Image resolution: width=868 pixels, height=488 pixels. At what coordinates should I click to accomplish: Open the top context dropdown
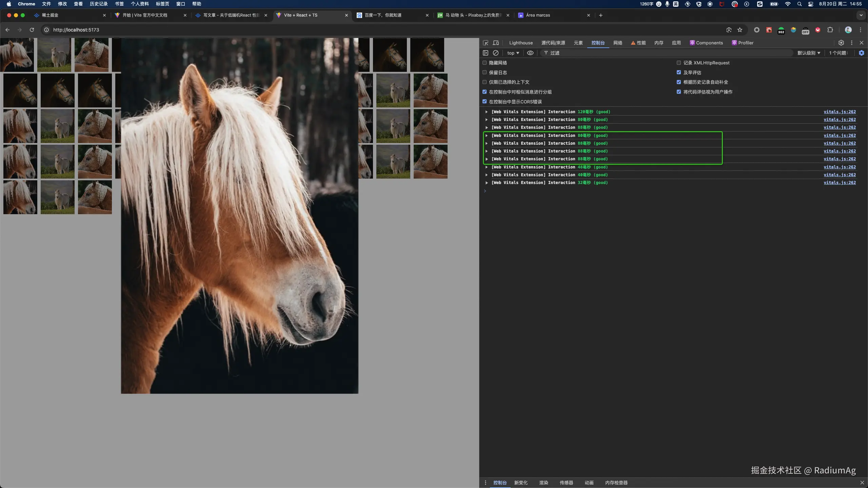click(513, 53)
